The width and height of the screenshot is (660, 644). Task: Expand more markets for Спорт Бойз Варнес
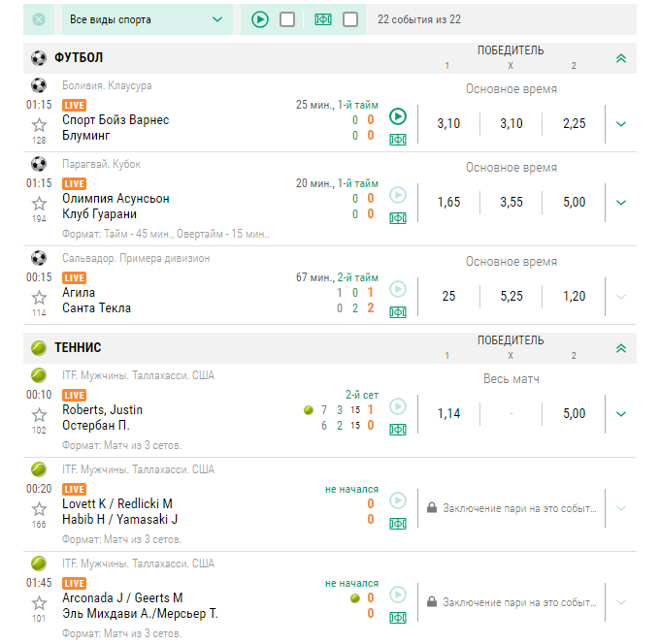[x=621, y=124]
